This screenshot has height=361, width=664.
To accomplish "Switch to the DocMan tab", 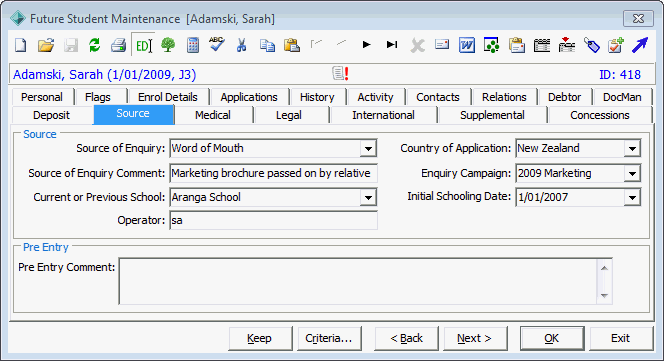I will [x=622, y=97].
